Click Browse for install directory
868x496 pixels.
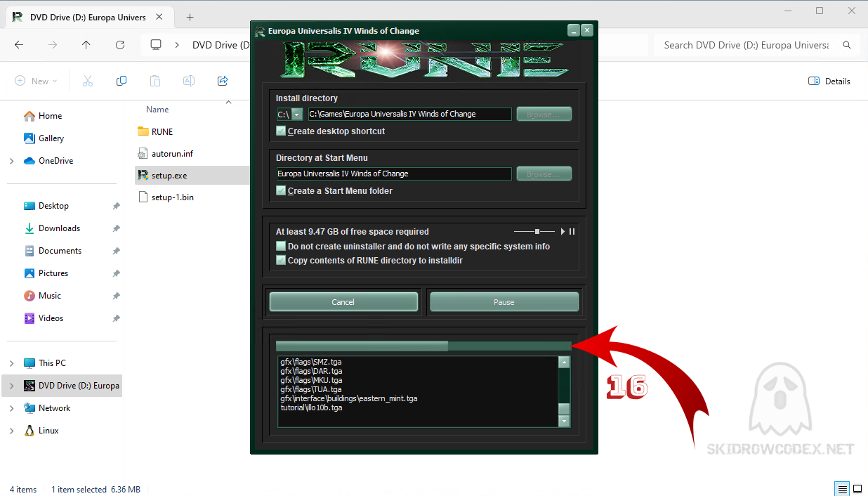coord(544,114)
